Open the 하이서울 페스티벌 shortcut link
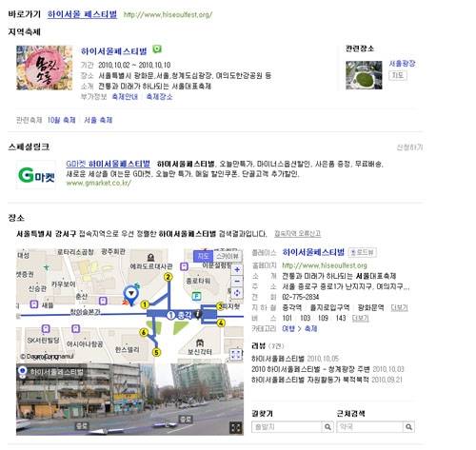The image size is (476, 450). click(82, 14)
